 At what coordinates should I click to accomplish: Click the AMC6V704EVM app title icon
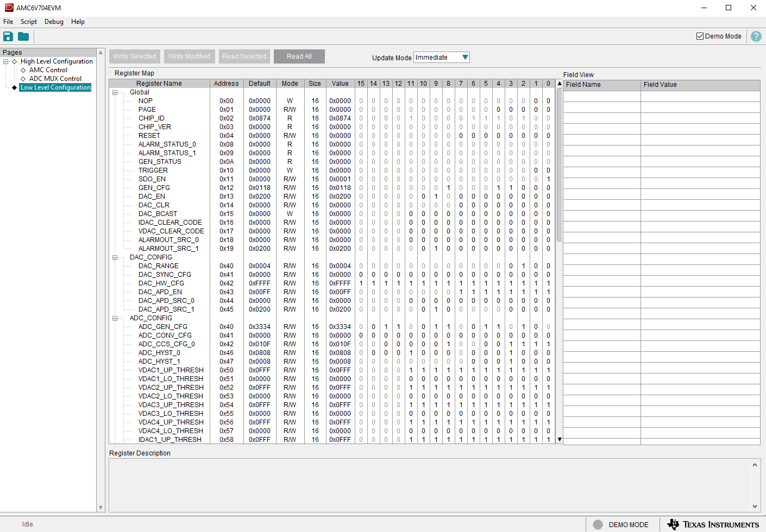9,8
